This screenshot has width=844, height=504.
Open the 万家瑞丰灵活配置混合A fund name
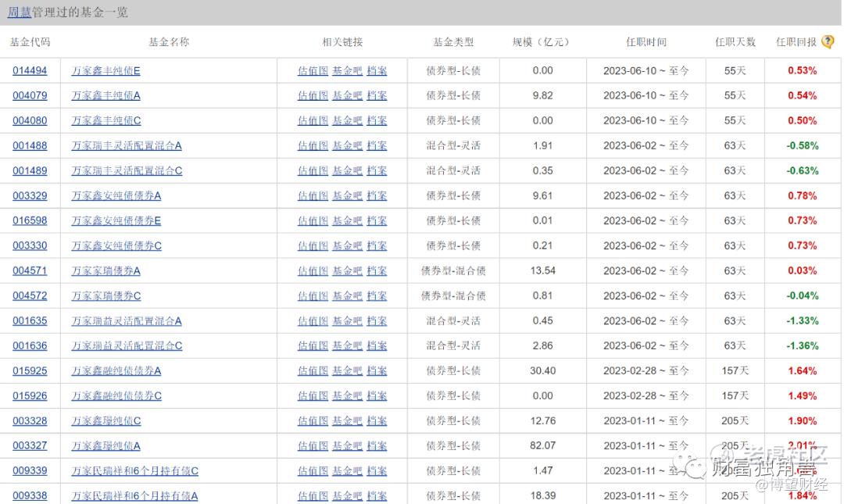point(127,145)
